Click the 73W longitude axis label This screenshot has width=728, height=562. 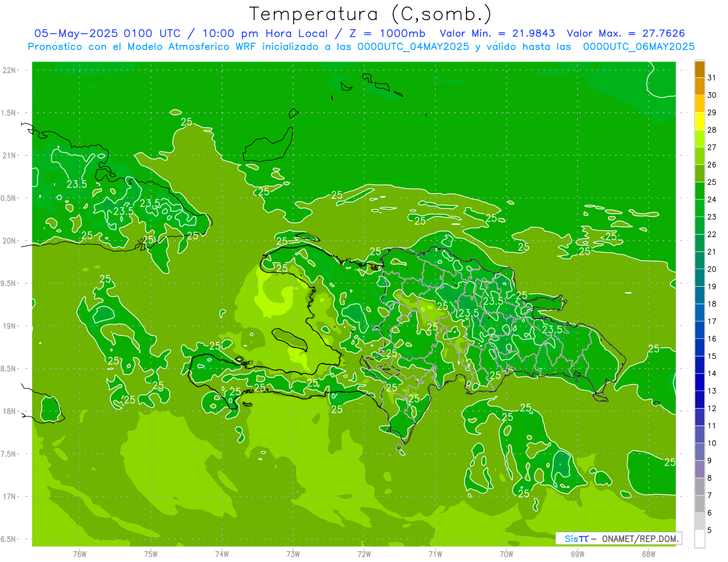point(293,554)
